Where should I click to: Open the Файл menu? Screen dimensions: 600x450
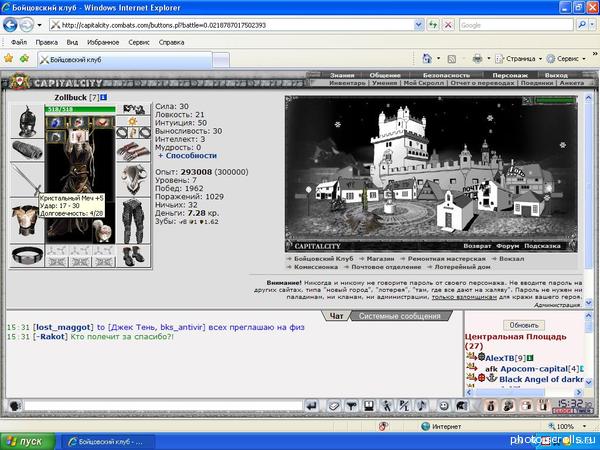[x=19, y=42]
